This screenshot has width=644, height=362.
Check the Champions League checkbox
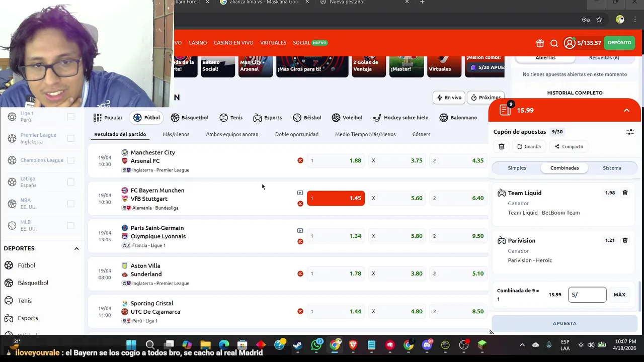coord(70,160)
